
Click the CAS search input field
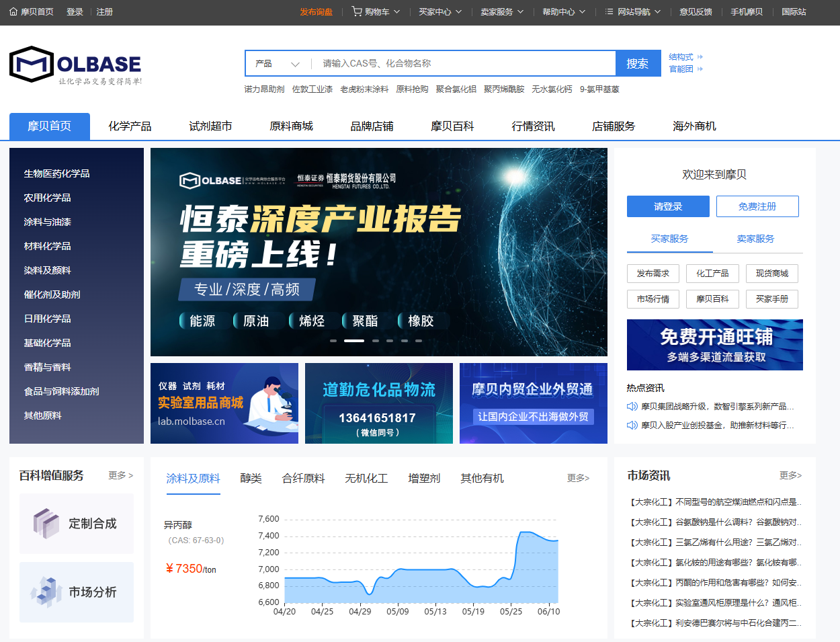464,64
